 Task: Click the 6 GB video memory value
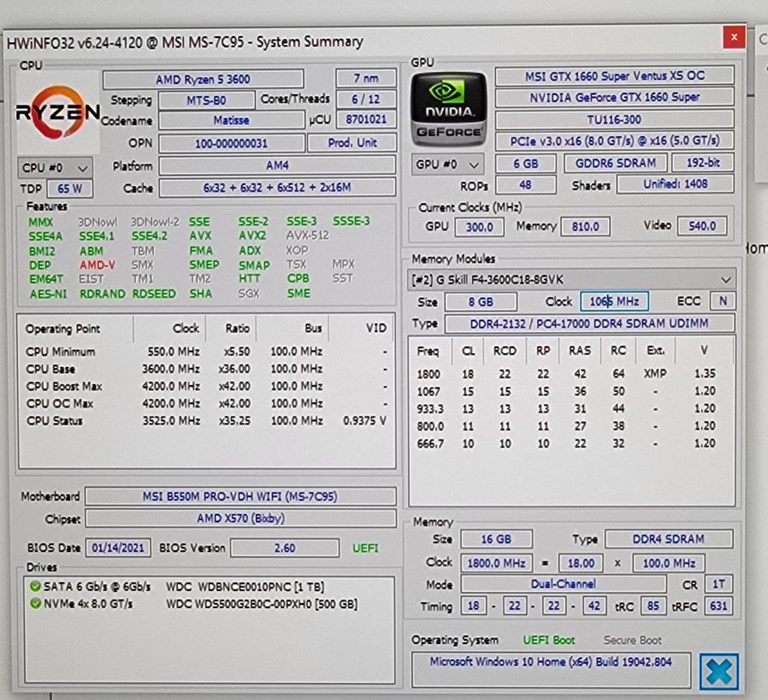[x=525, y=164]
